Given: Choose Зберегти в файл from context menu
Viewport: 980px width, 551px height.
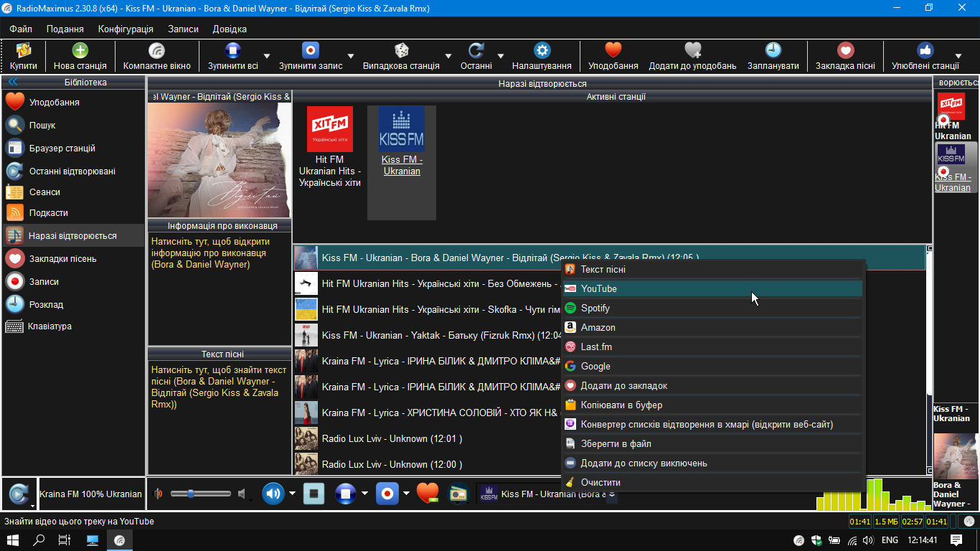Looking at the screenshot, I should pos(713,443).
